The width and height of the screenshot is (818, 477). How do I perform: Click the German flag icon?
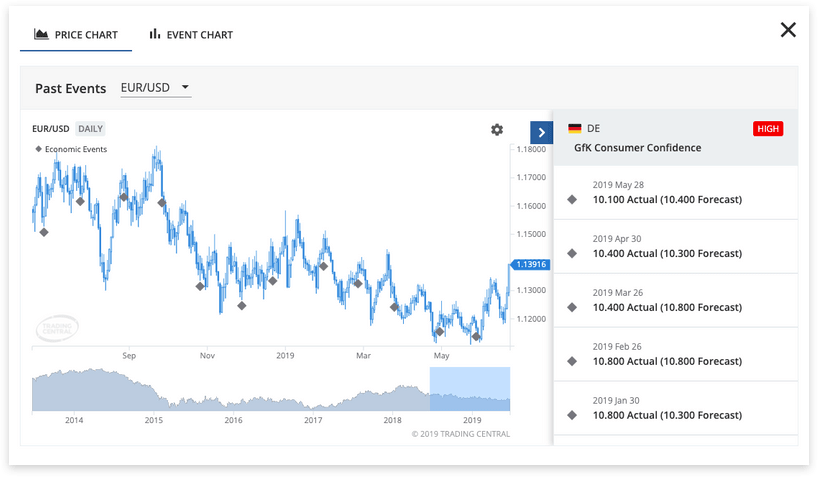coord(574,129)
